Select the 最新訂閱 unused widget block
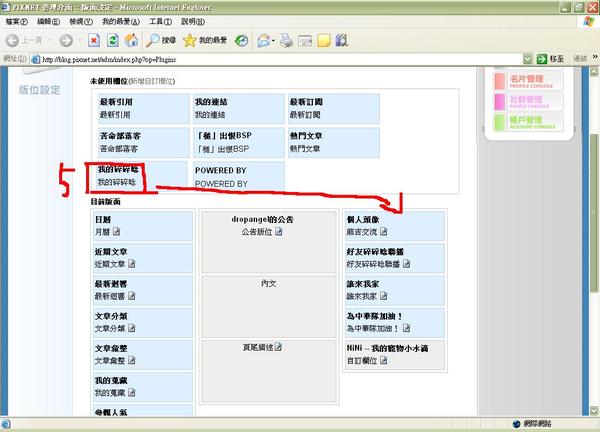Image resolution: width=600 pixels, height=432 pixels. click(x=334, y=109)
